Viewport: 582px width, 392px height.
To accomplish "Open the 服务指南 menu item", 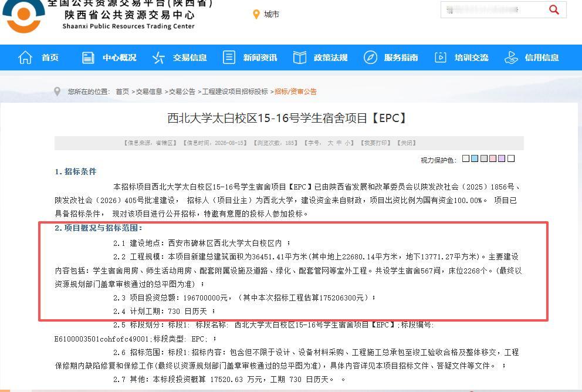I will coord(401,58).
